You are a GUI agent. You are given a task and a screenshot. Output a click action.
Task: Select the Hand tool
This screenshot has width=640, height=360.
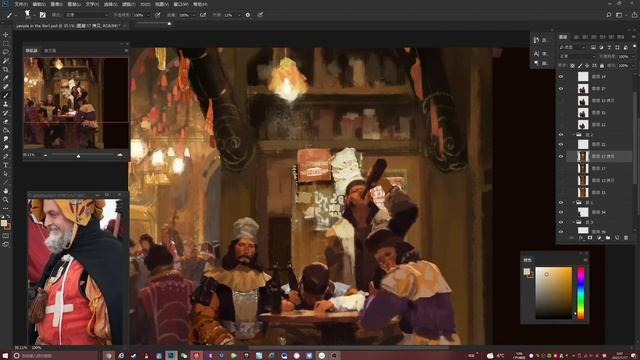tap(6, 191)
